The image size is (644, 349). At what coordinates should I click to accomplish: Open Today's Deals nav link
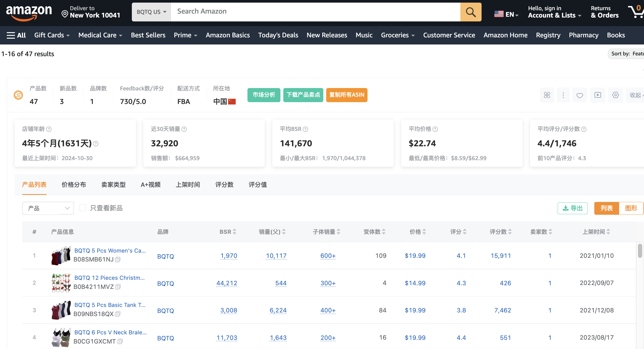[x=278, y=35]
